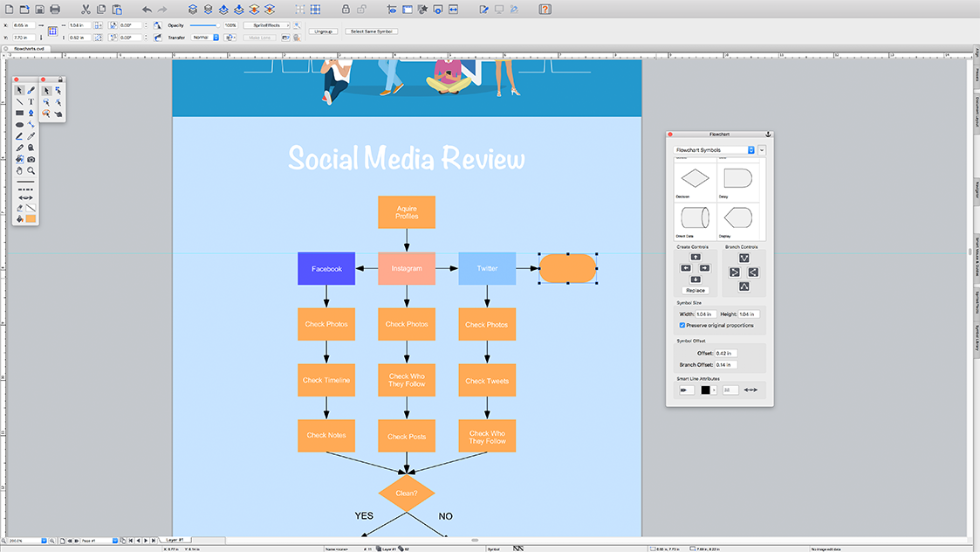Click the Select Same Symbol button
Screen dimensions: 980x552
(x=371, y=31)
